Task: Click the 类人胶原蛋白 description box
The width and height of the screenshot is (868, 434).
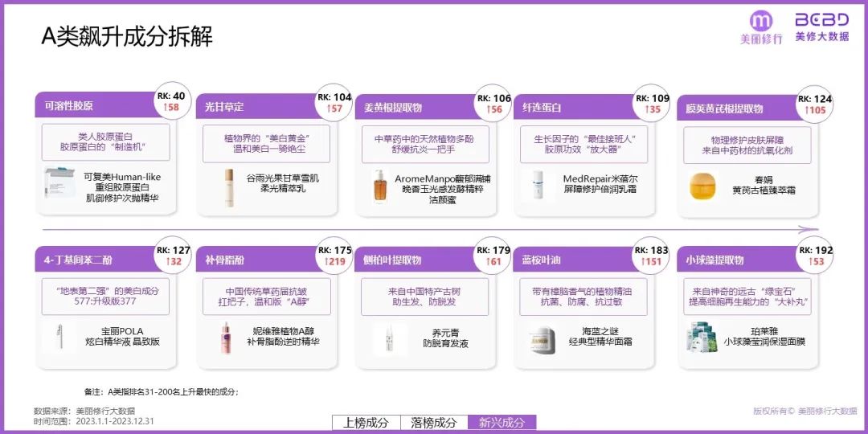Action: pos(106,142)
